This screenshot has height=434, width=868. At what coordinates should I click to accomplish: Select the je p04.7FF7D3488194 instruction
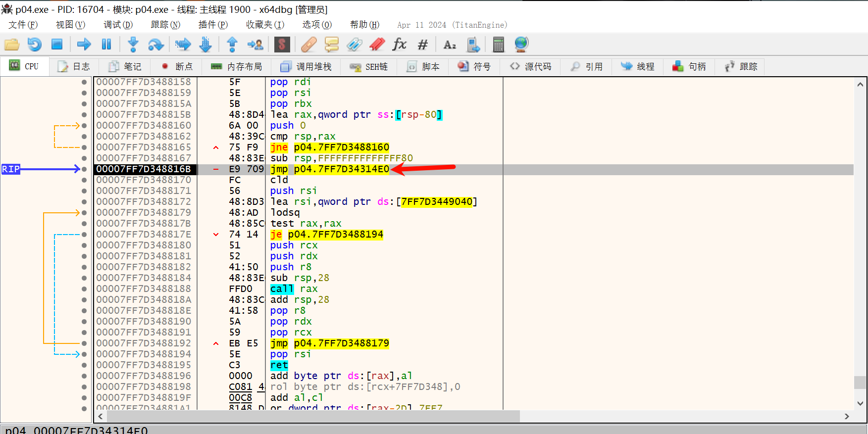coord(327,235)
